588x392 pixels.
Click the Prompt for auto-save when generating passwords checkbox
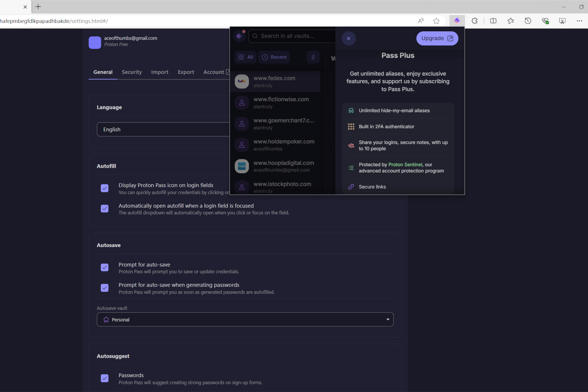point(104,288)
